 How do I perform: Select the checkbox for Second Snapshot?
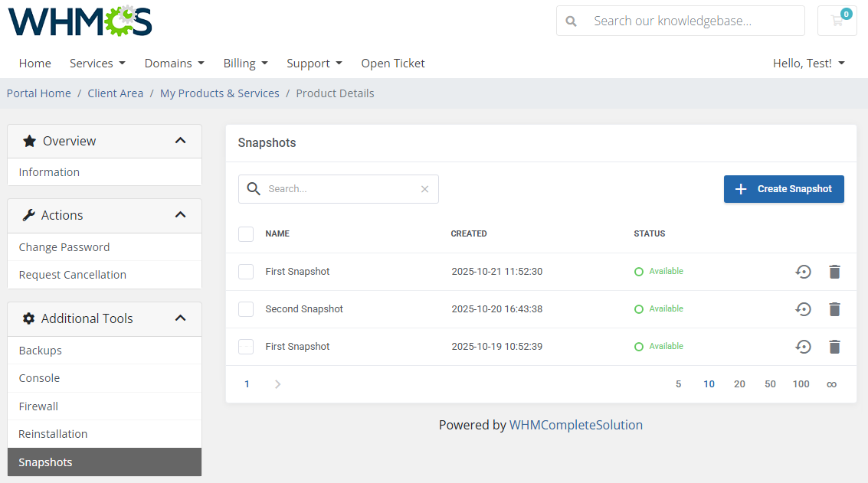coord(245,309)
